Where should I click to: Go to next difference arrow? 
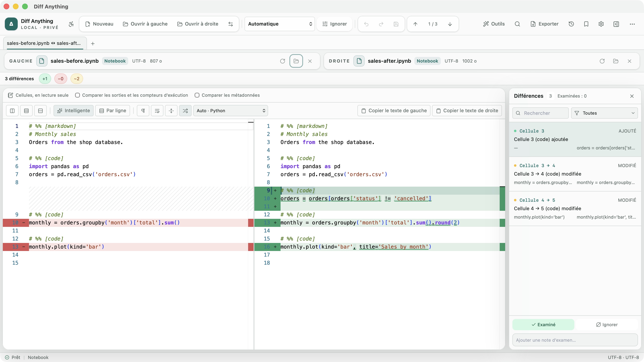coord(450,24)
